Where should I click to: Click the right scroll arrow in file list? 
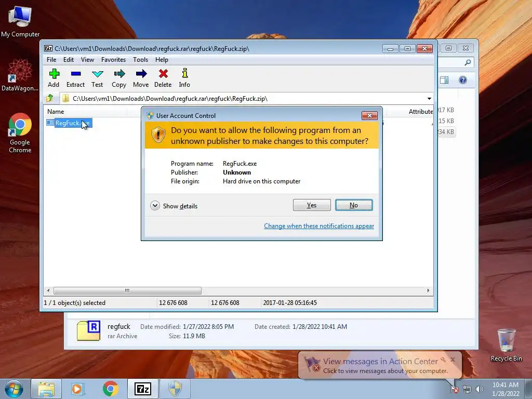pyautogui.click(x=428, y=290)
